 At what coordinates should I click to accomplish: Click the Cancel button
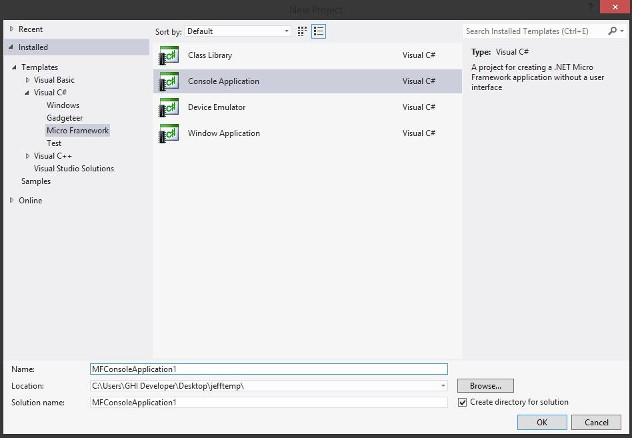click(x=596, y=422)
